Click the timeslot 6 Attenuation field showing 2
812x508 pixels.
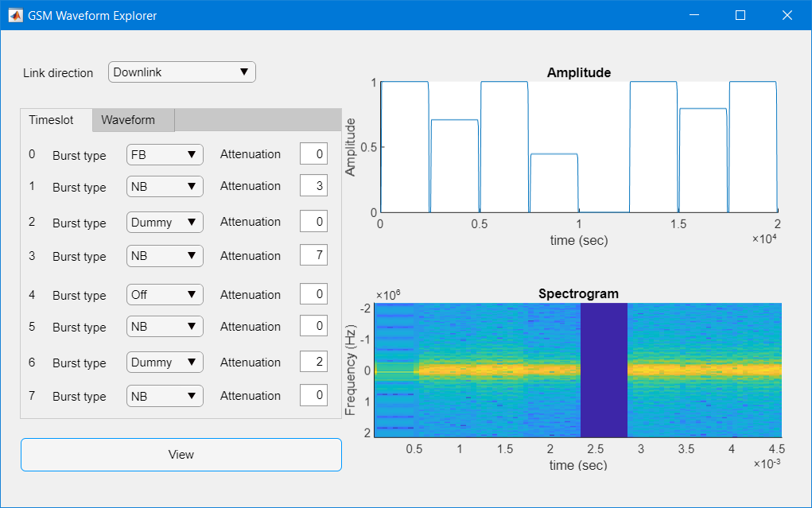tap(314, 362)
